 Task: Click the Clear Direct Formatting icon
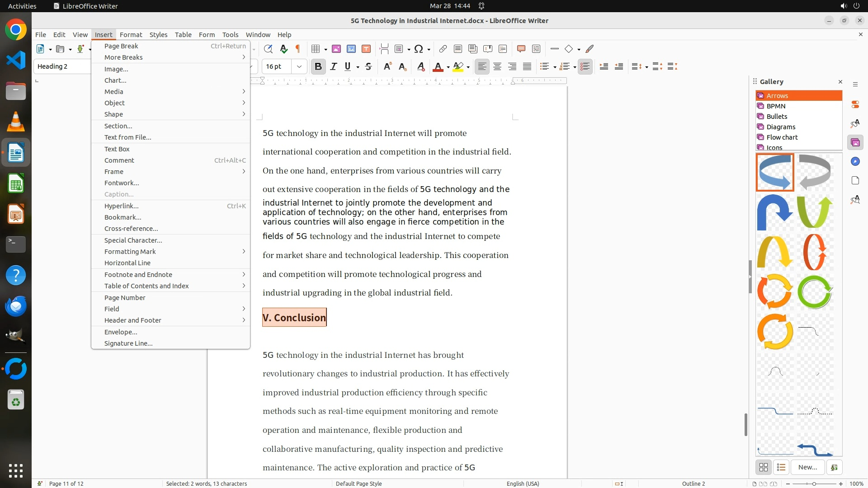420,66
